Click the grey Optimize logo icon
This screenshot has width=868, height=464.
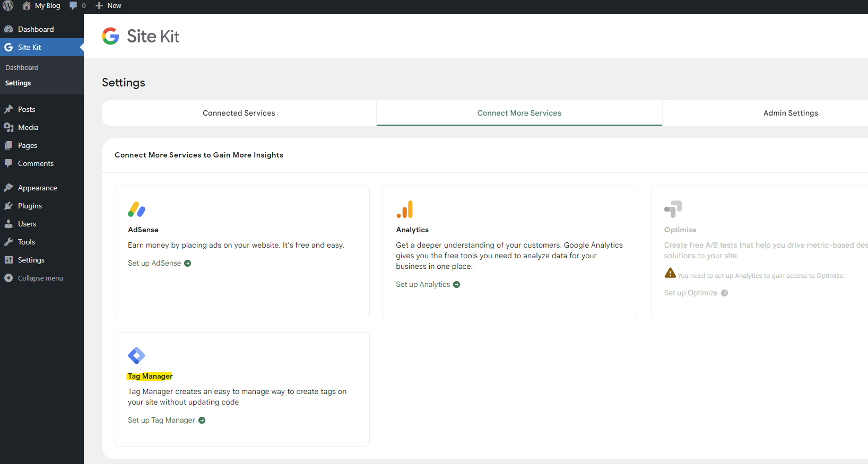click(x=673, y=209)
